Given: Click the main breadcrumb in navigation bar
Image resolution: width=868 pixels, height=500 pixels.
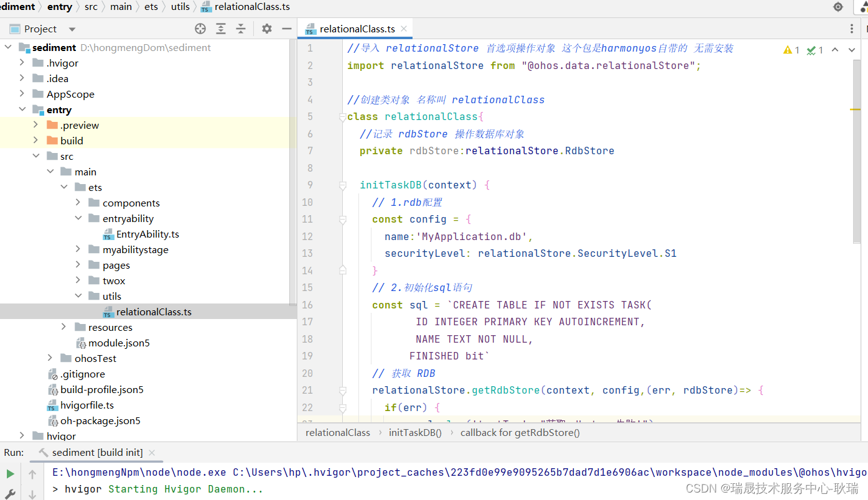Looking at the screenshot, I should (121, 7).
